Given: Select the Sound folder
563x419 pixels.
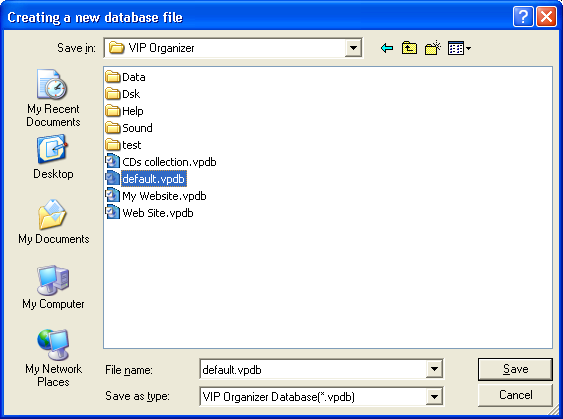Looking at the screenshot, I should [x=129, y=128].
